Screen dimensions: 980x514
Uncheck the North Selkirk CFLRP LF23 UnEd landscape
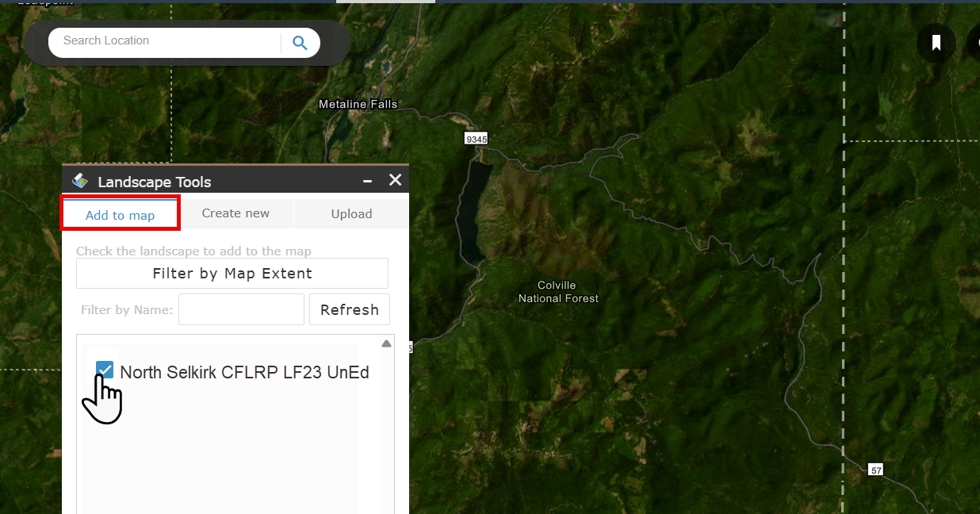pyautogui.click(x=104, y=369)
